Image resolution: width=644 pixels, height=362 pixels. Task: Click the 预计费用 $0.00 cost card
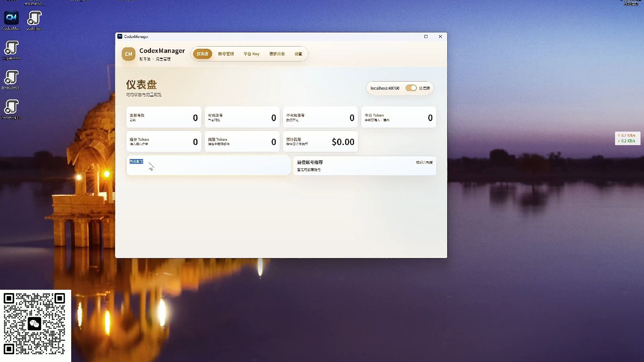321,142
